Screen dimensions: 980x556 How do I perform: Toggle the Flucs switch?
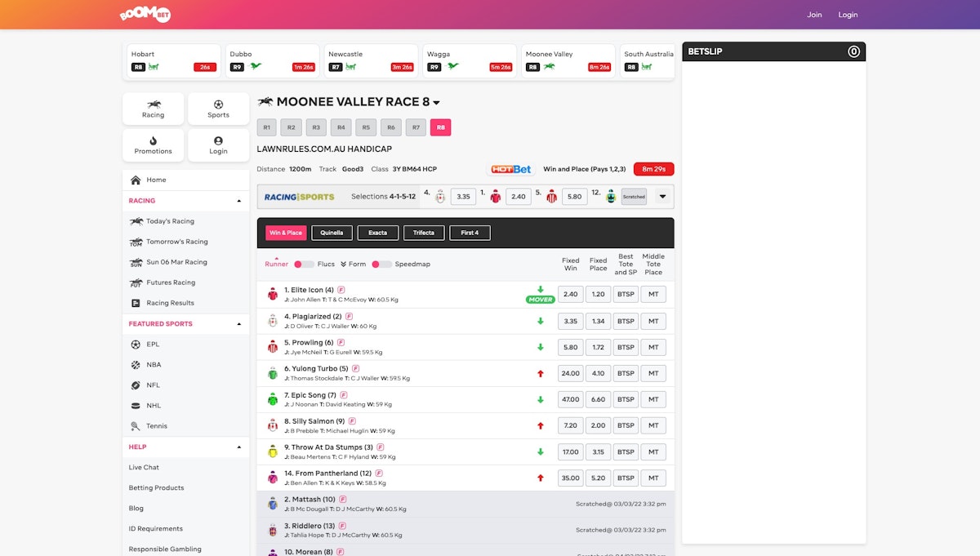(304, 264)
